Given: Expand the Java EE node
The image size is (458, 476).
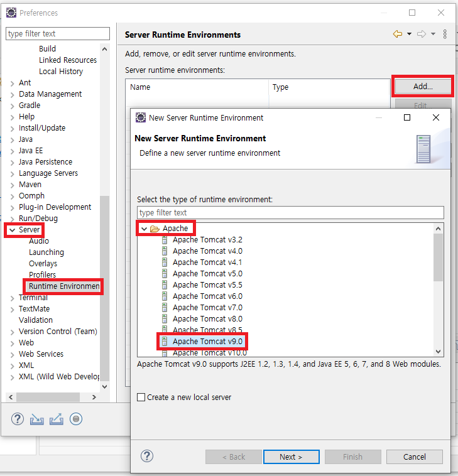Looking at the screenshot, I should pos(12,151).
